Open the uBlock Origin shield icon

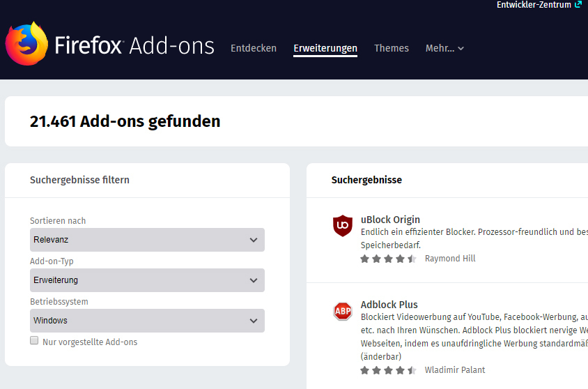pyautogui.click(x=342, y=225)
